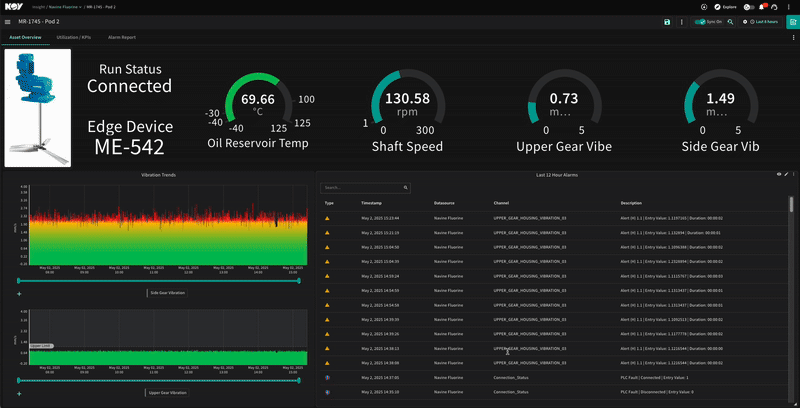800x408 pixels.
Task: Click the MR-1745 - Pod 2 breadcrumb
Action: (x=101, y=7)
